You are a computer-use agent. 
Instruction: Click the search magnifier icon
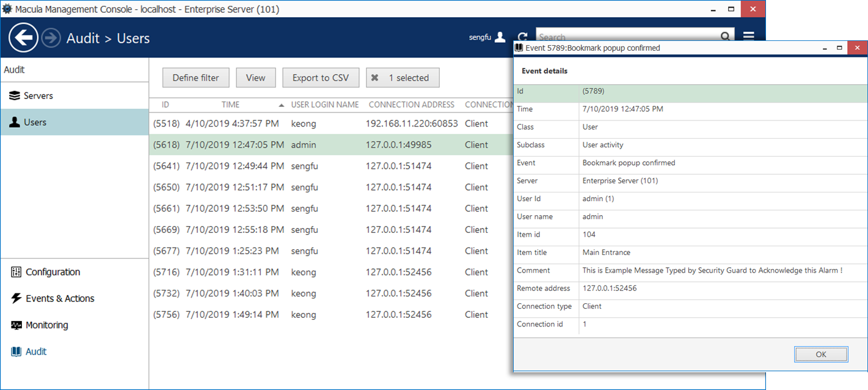(x=725, y=37)
